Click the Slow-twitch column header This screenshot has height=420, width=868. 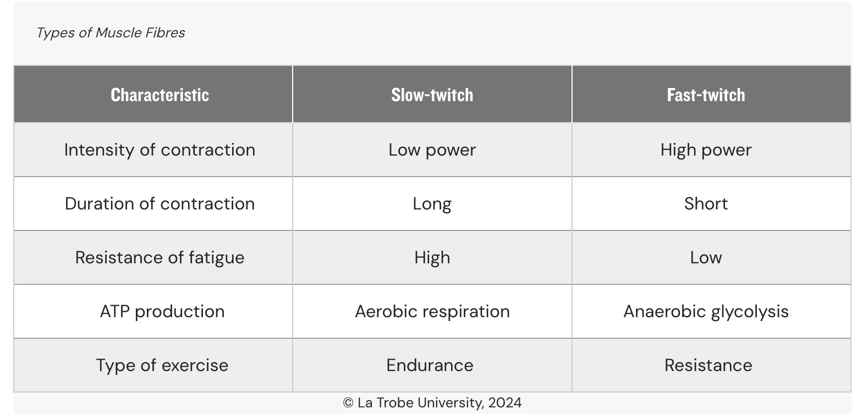click(432, 94)
